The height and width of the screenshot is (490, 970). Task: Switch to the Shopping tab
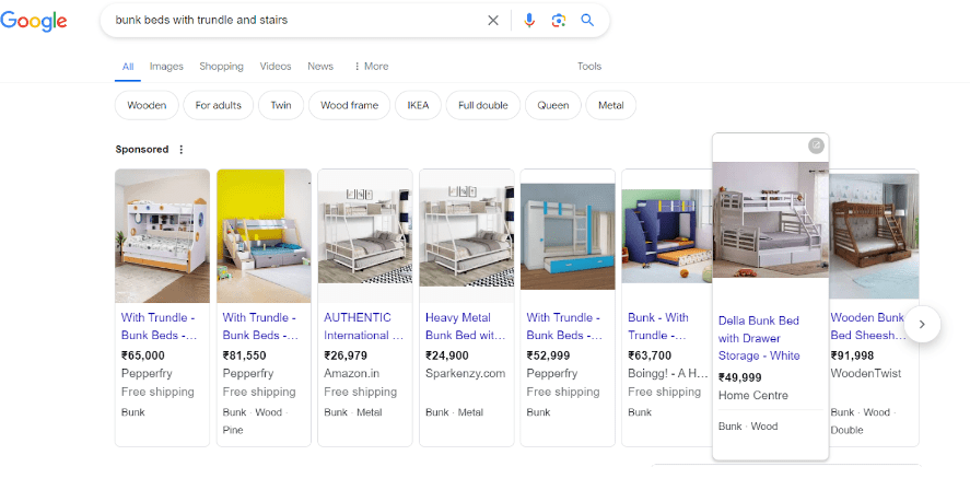pyautogui.click(x=221, y=67)
